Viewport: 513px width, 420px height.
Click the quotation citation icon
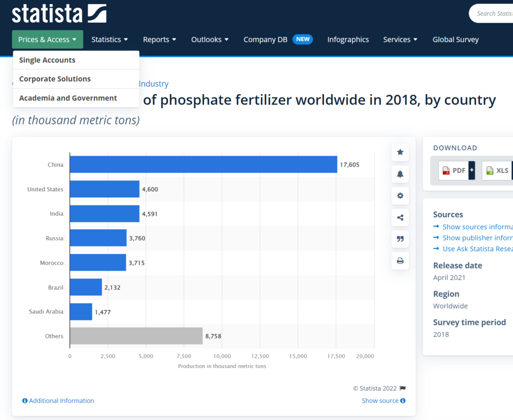point(400,239)
